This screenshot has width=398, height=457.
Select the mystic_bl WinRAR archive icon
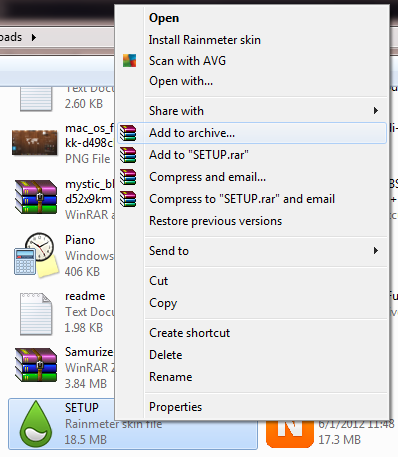coord(36,197)
